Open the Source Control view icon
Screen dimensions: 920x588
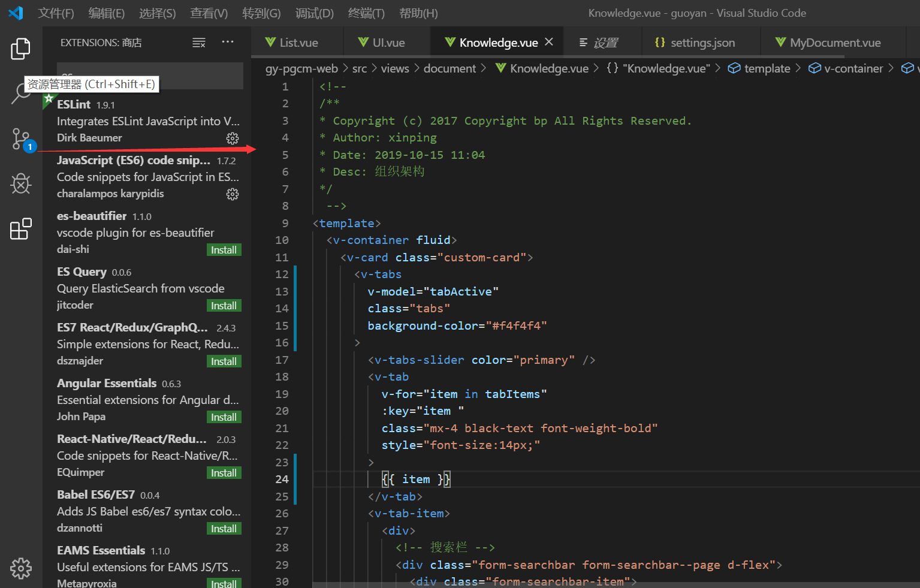click(x=21, y=139)
